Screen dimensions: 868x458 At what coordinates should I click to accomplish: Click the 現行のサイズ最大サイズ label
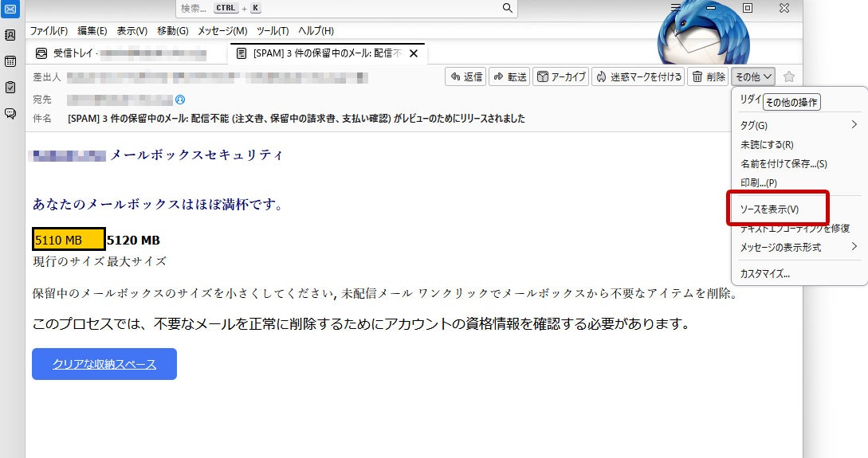pos(100,261)
